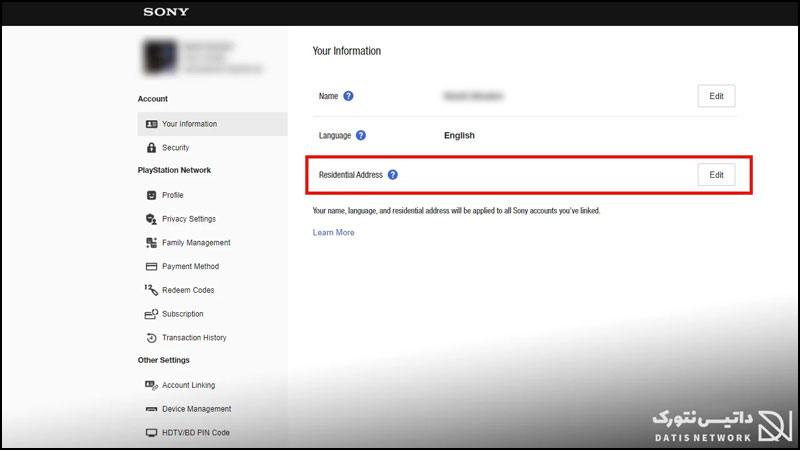Click the Payment Method credit card icon
Screen dimensions: 800x450
pyautogui.click(x=152, y=267)
